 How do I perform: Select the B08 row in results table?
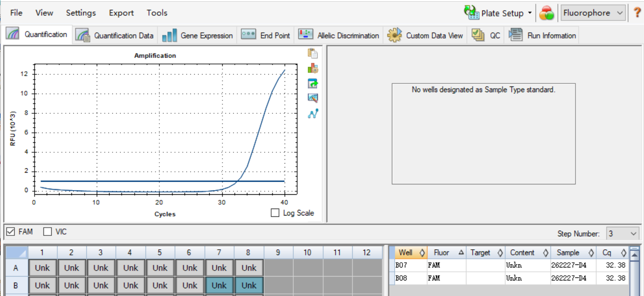[511, 278]
